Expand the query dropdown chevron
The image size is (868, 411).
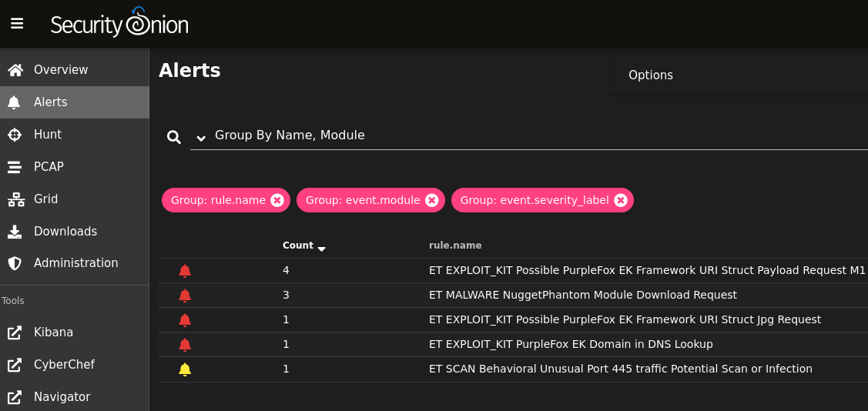coord(201,137)
